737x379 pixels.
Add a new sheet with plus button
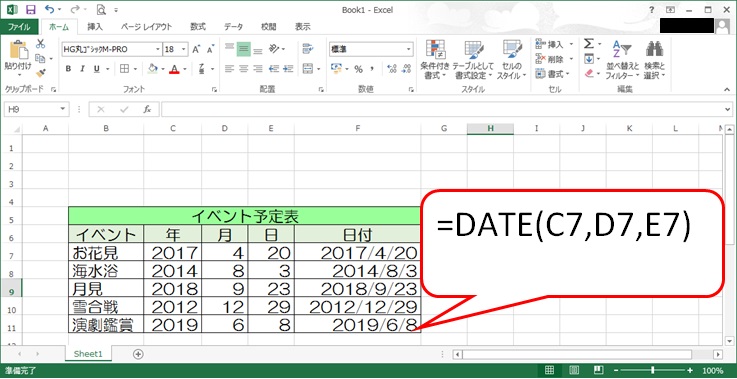(138, 355)
